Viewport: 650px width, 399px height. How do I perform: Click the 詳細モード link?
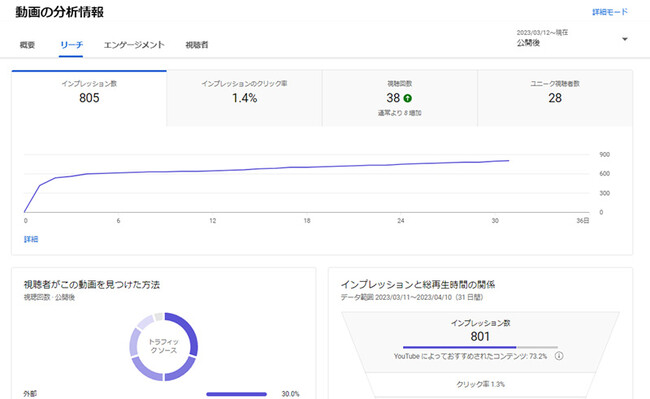pyautogui.click(x=610, y=12)
